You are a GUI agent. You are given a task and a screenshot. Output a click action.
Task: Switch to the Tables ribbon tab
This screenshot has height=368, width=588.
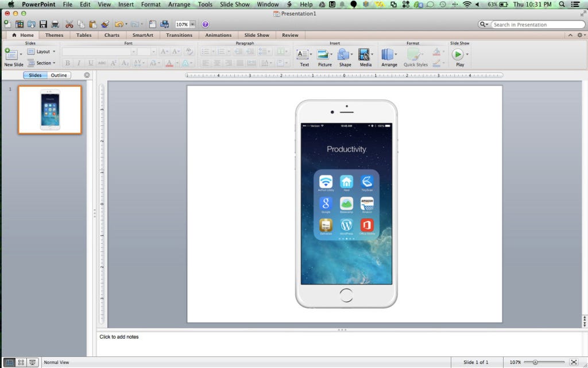pos(84,35)
